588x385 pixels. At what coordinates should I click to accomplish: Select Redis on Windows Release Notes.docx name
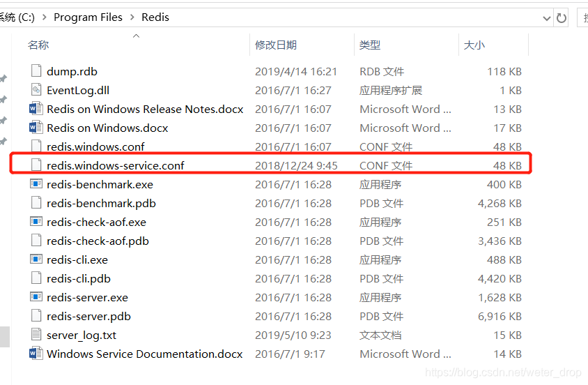coord(145,110)
